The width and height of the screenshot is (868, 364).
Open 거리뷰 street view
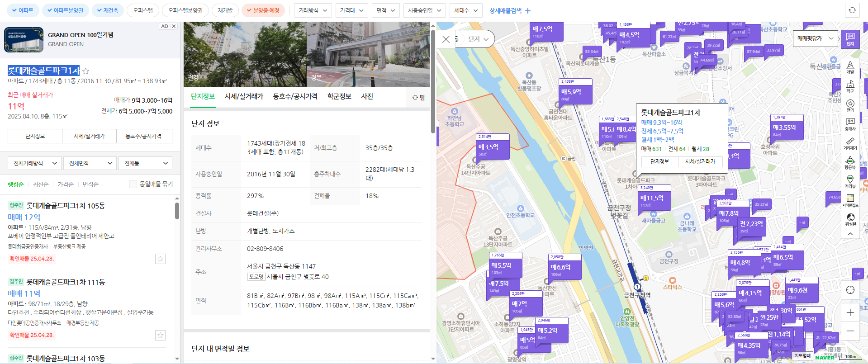click(x=850, y=182)
